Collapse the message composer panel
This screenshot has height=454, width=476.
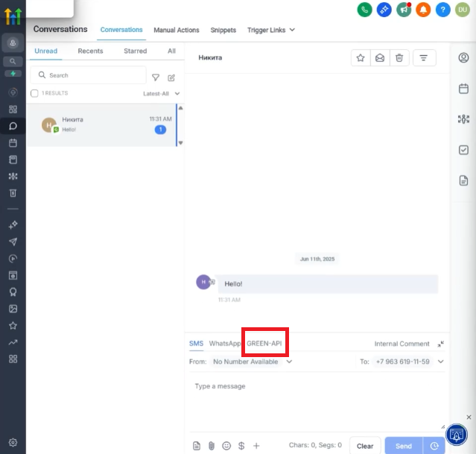coord(441,344)
